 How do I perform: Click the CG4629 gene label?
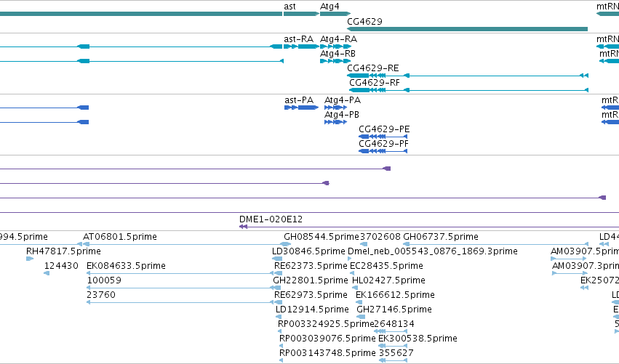364,21
